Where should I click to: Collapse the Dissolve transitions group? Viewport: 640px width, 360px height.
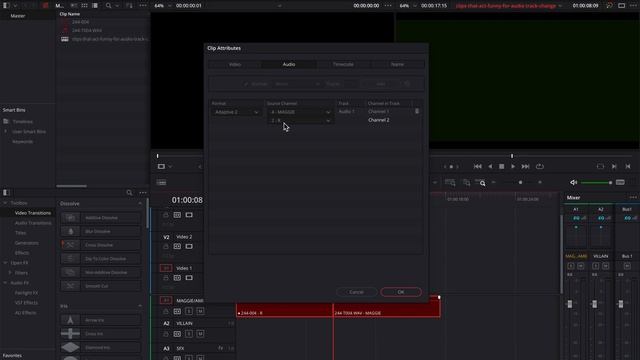coord(140,204)
